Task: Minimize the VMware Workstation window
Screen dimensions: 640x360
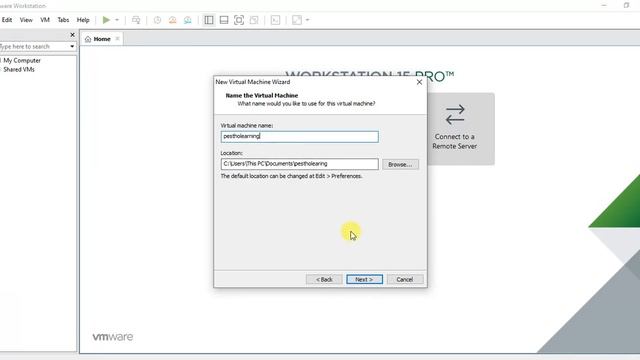Action: pyautogui.click(x=604, y=5)
